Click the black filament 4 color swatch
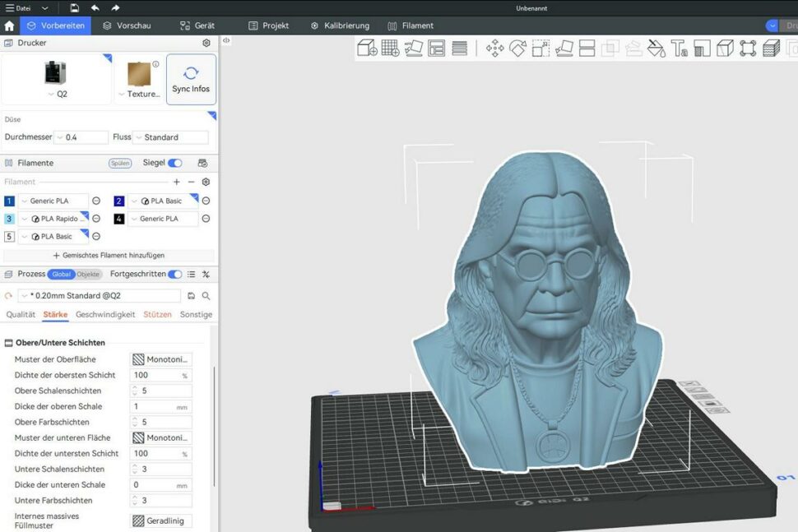This screenshot has height=532, width=798. pyautogui.click(x=118, y=219)
